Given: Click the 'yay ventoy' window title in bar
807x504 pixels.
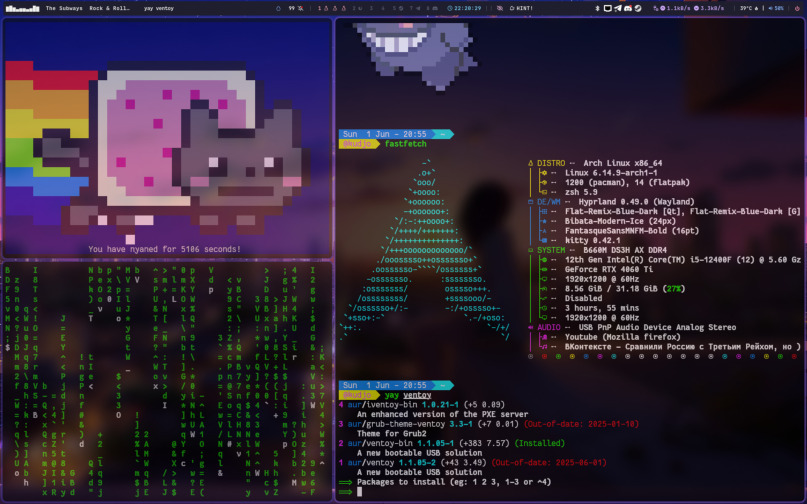Looking at the screenshot, I should pos(159,8).
